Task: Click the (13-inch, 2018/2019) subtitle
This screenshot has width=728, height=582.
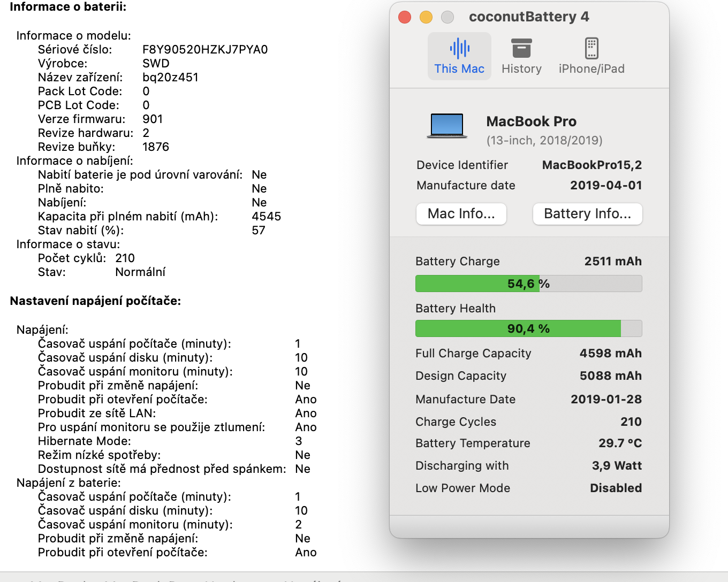Action: click(x=544, y=140)
